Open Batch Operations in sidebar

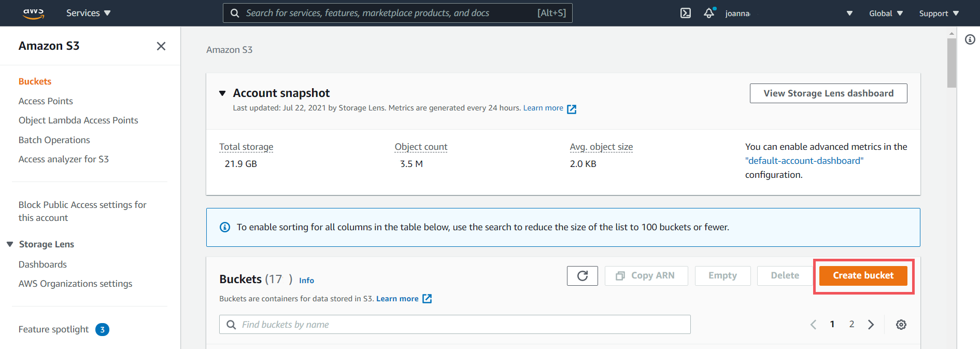54,140
